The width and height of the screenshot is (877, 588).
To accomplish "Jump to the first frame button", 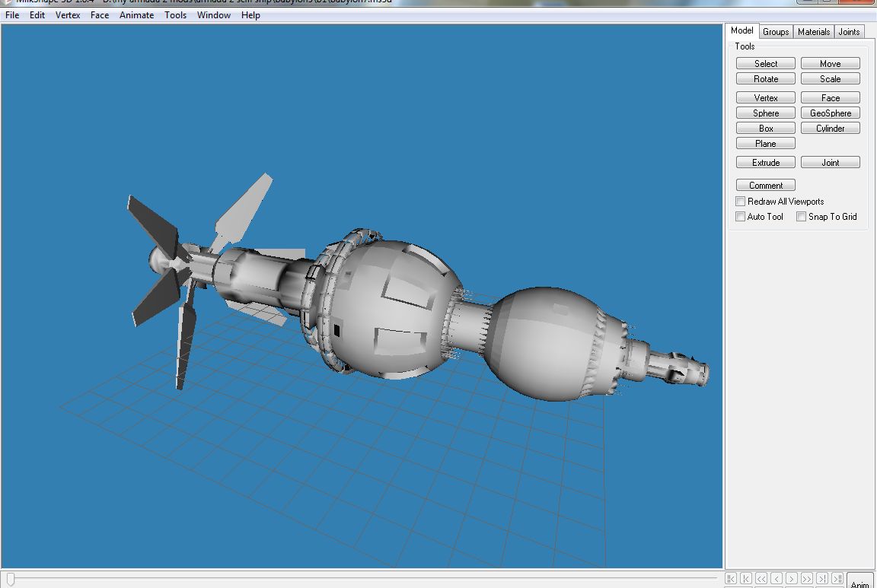I will pyautogui.click(x=731, y=579).
